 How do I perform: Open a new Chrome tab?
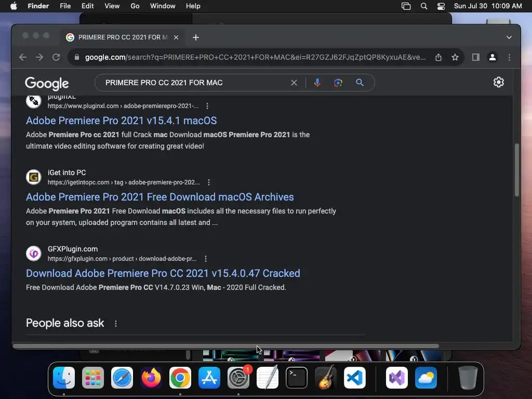pos(196,37)
